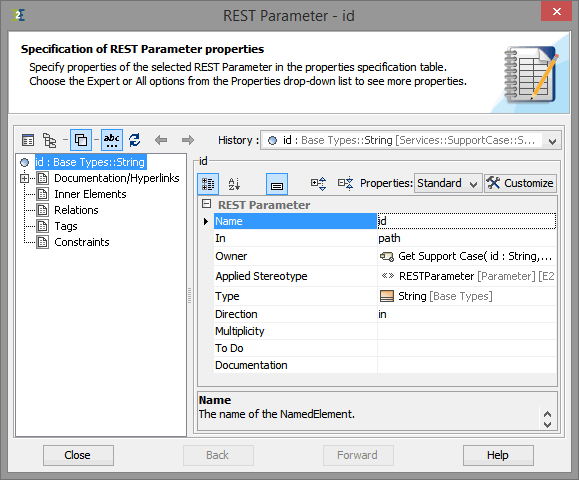
Task: Toggle the show description area icon
Action: [x=277, y=184]
